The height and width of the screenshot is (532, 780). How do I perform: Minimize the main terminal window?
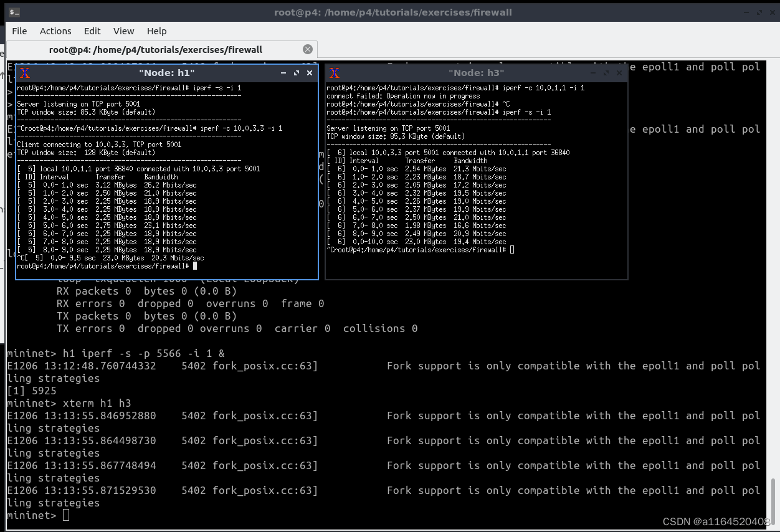748,12
